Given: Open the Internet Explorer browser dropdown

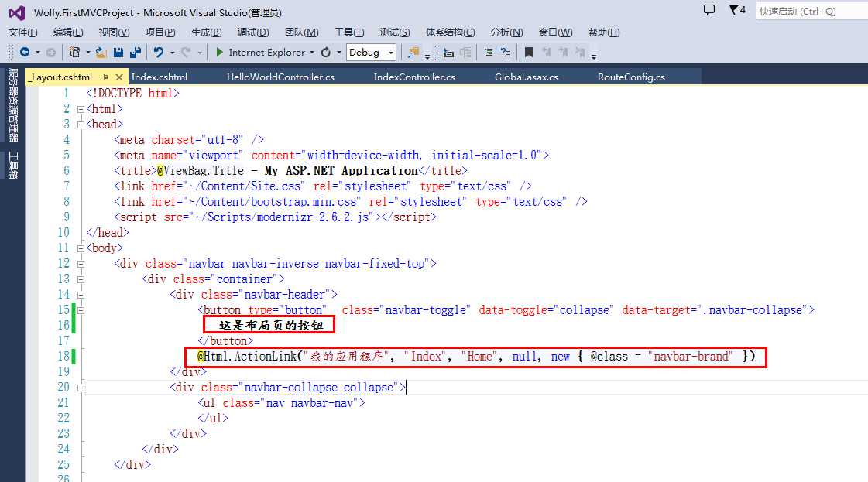Looking at the screenshot, I should click(312, 53).
